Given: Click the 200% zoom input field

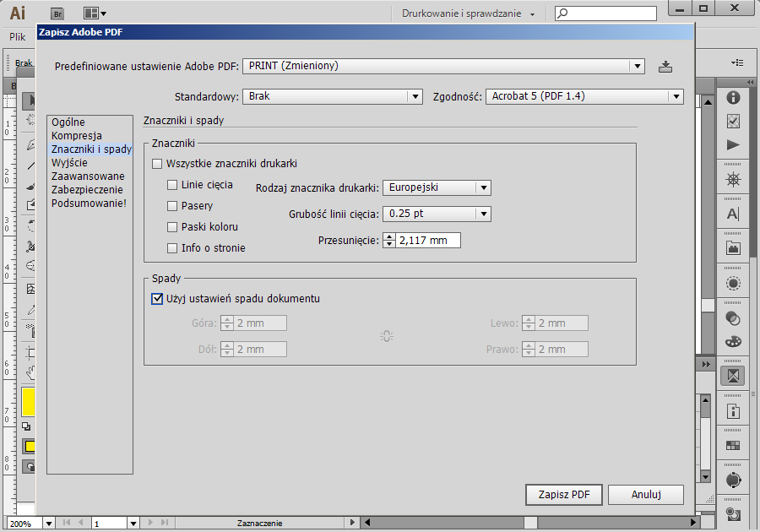Looking at the screenshot, I should tap(24, 524).
